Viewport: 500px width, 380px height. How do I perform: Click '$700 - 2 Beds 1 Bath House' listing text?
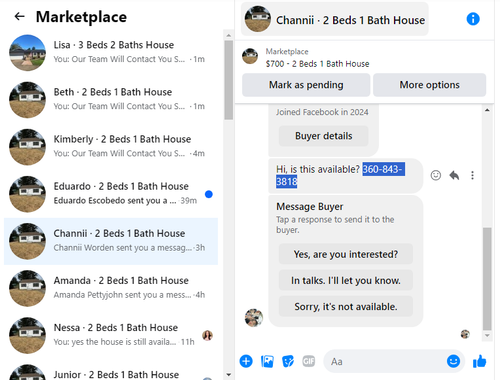pos(317,64)
